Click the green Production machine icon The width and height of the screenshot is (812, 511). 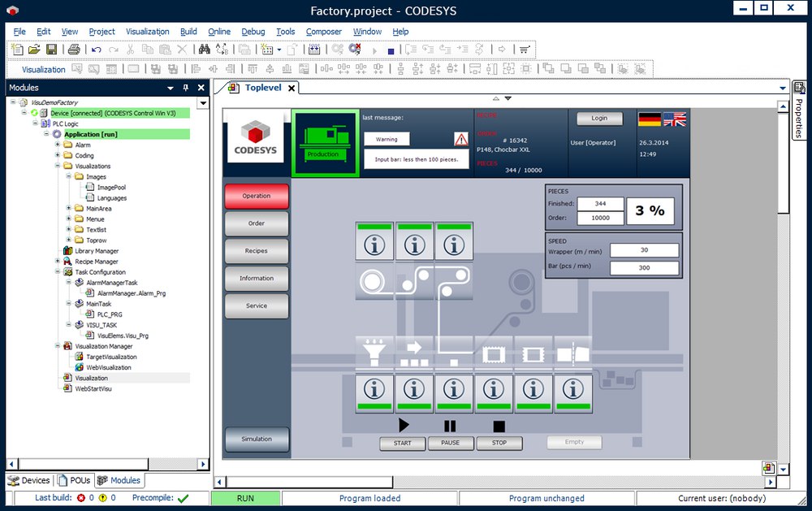[326, 143]
